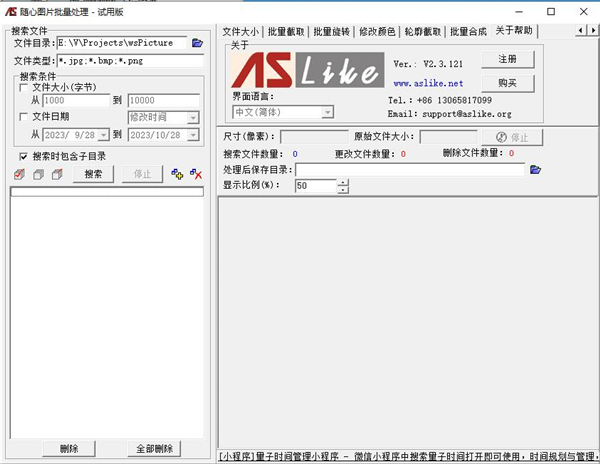The height and width of the screenshot is (464, 600).
Task: Click the 注册 register button
Action: (507, 59)
